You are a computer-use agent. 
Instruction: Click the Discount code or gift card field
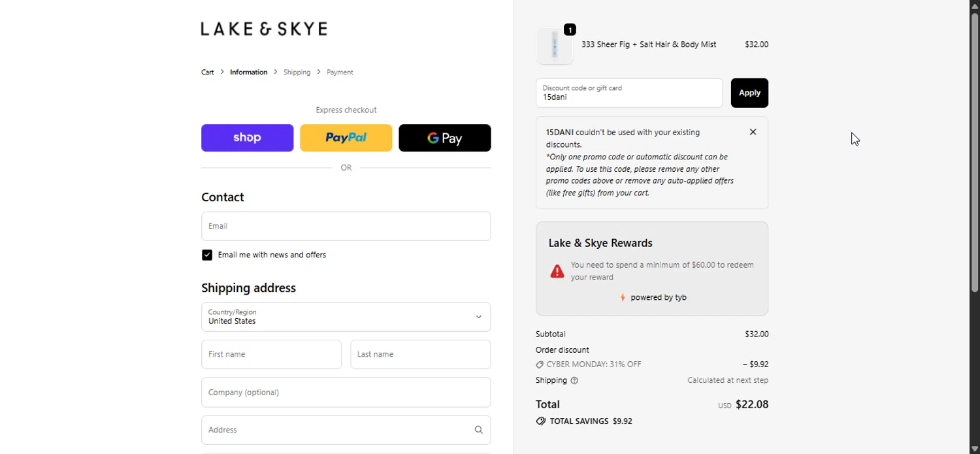tap(629, 93)
